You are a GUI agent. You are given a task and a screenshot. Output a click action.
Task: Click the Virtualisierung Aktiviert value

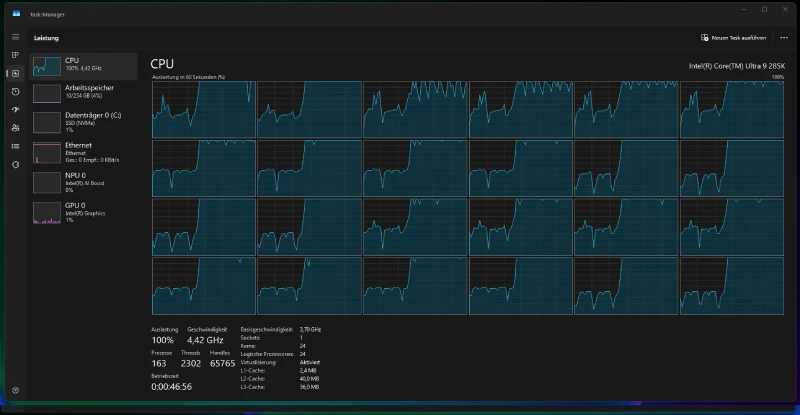pyautogui.click(x=310, y=362)
